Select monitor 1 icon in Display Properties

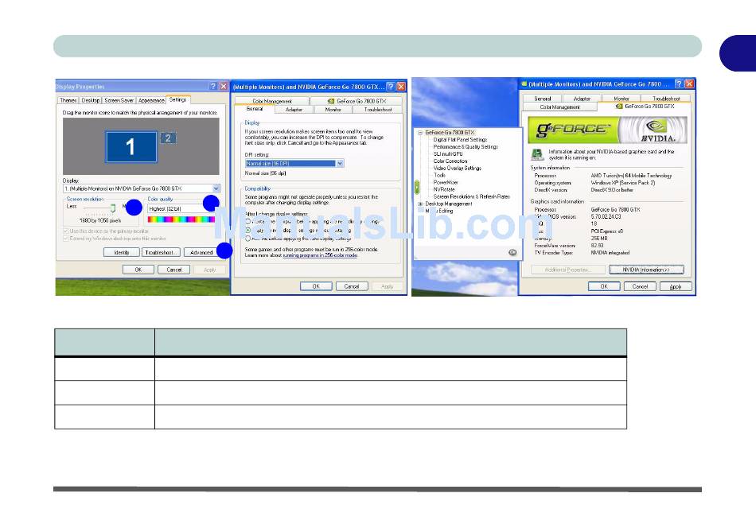pos(131,146)
